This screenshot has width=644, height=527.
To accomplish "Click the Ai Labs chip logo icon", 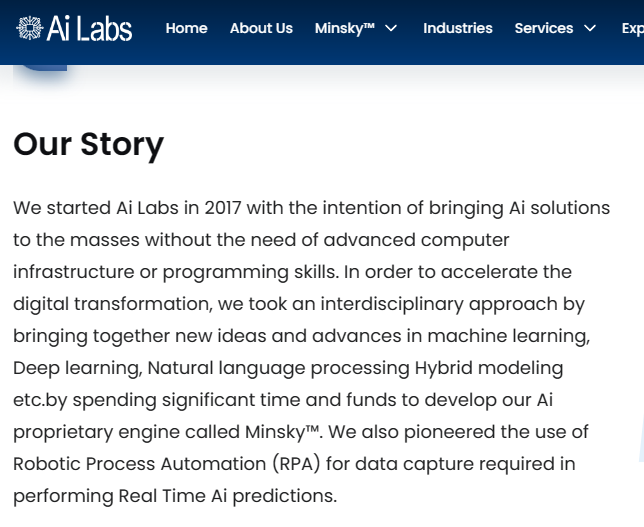I will coord(30,28).
